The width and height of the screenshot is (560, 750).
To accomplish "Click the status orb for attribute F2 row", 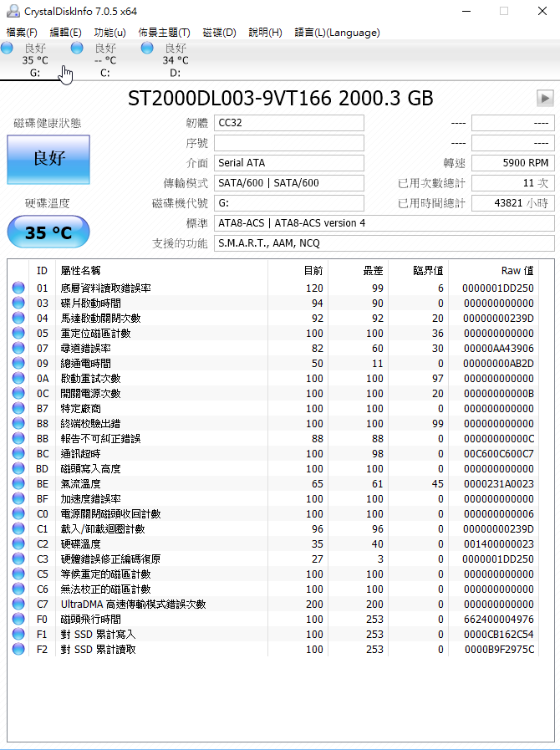I will click(x=18, y=650).
